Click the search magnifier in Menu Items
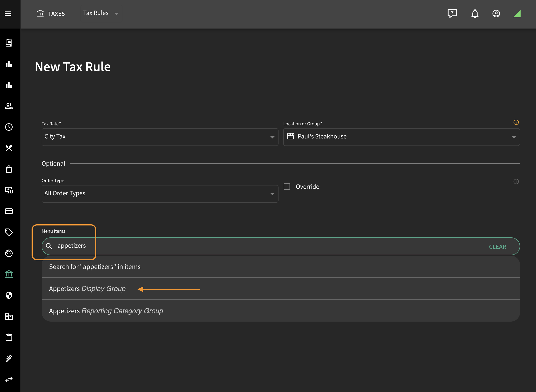 click(49, 246)
